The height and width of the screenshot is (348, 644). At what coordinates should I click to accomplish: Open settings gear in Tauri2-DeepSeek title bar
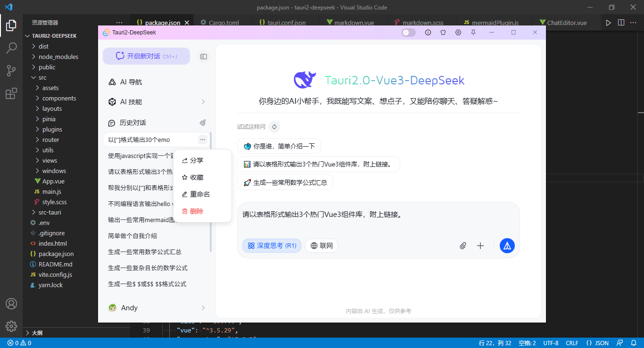(x=458, y=33)
